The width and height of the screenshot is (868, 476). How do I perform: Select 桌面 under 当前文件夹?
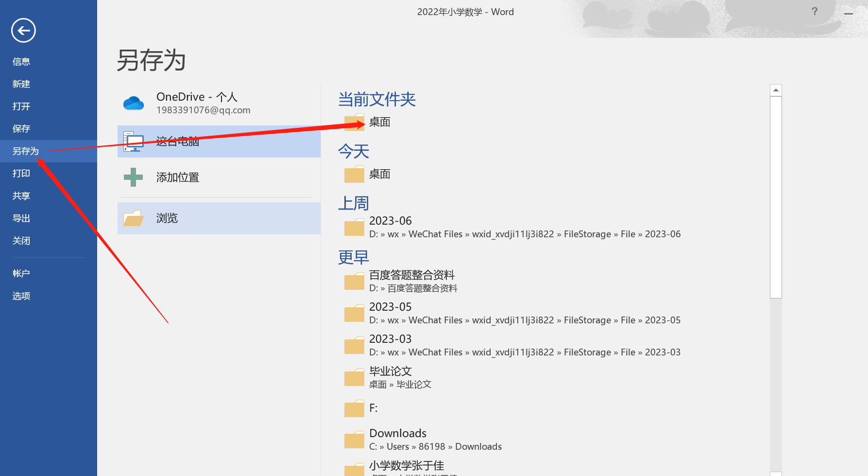pos(380,122)
